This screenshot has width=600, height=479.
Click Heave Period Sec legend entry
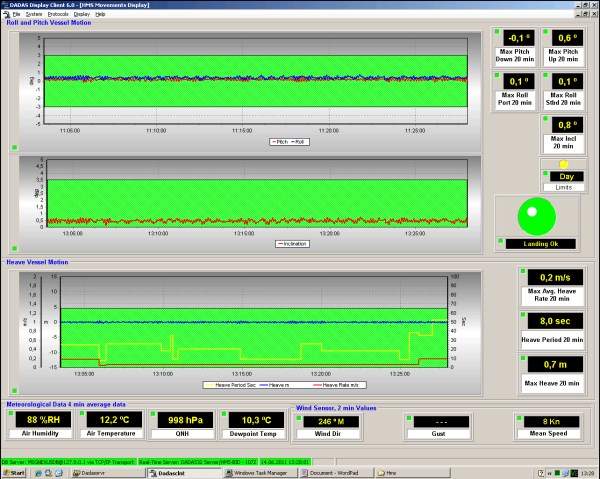pyautogui.click(x=237, y=383)
